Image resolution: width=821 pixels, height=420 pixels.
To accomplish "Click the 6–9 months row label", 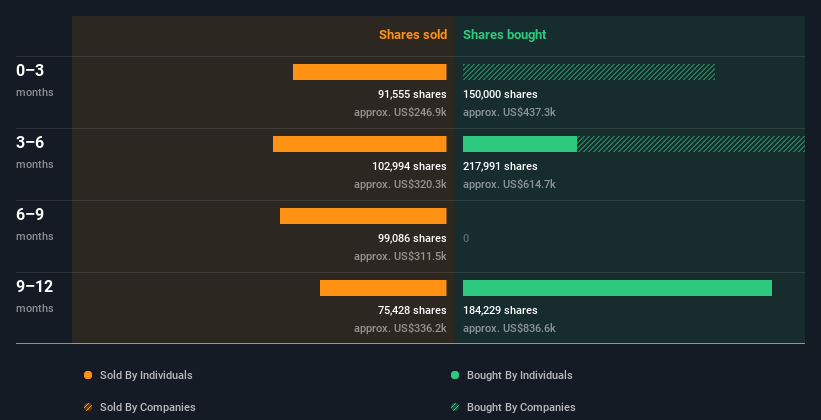I will (35, 224).
